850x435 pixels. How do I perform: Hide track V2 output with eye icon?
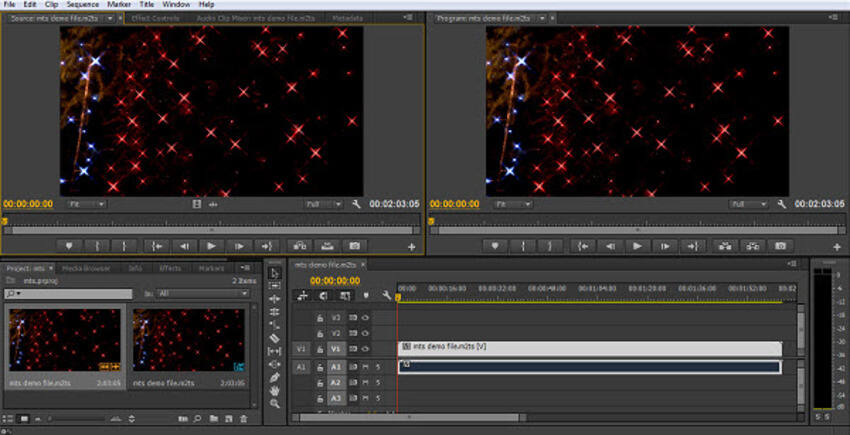[x=365, y=333]
